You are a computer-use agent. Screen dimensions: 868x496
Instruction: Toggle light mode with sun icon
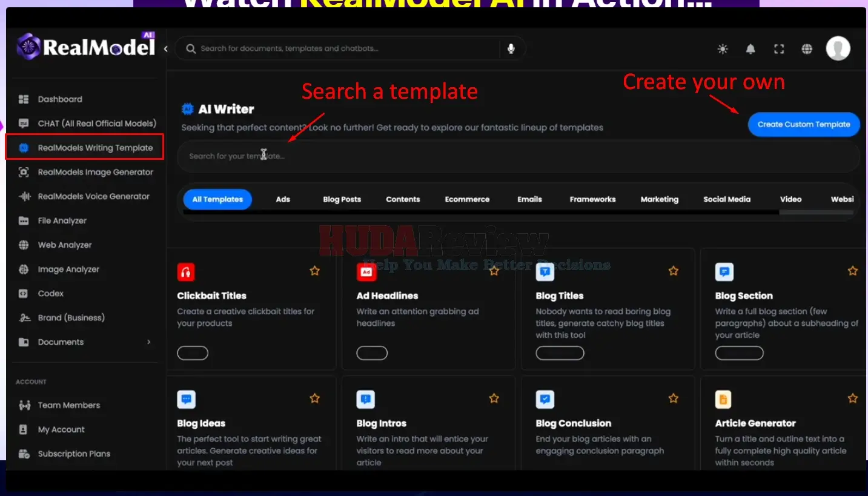[723, 49]
